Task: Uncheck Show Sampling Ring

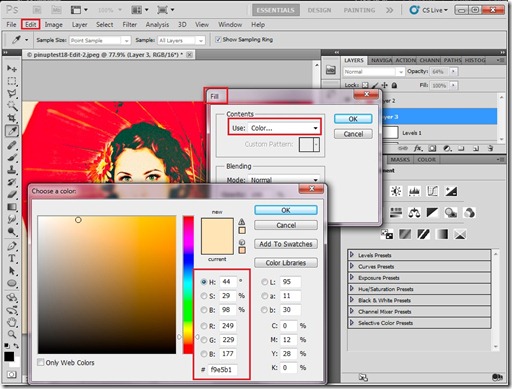Action: point(218,40)
